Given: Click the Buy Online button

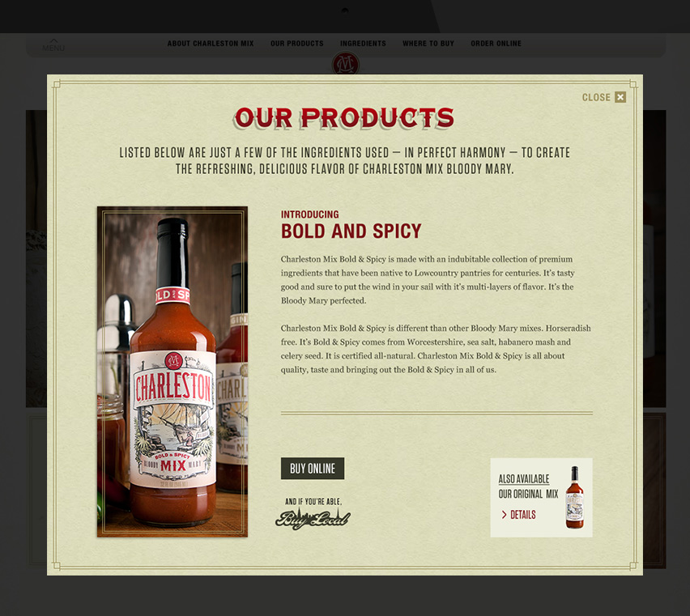Looking at the screenshot, I should click(x=313, y=468).
